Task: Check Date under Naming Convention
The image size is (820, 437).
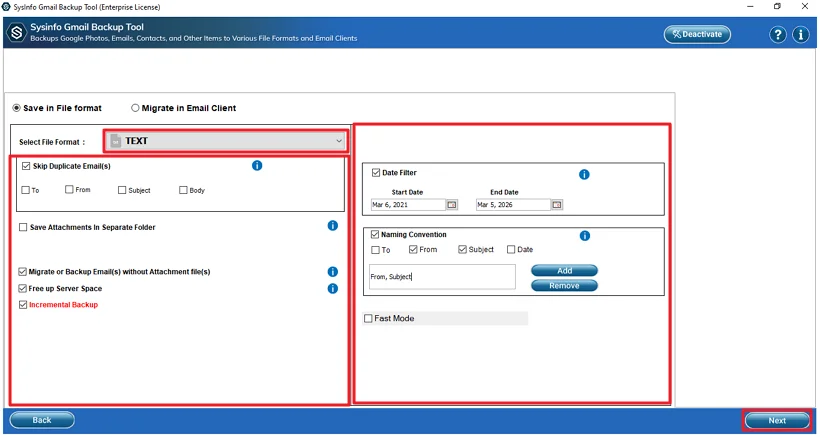Action: tap(511, 249)
